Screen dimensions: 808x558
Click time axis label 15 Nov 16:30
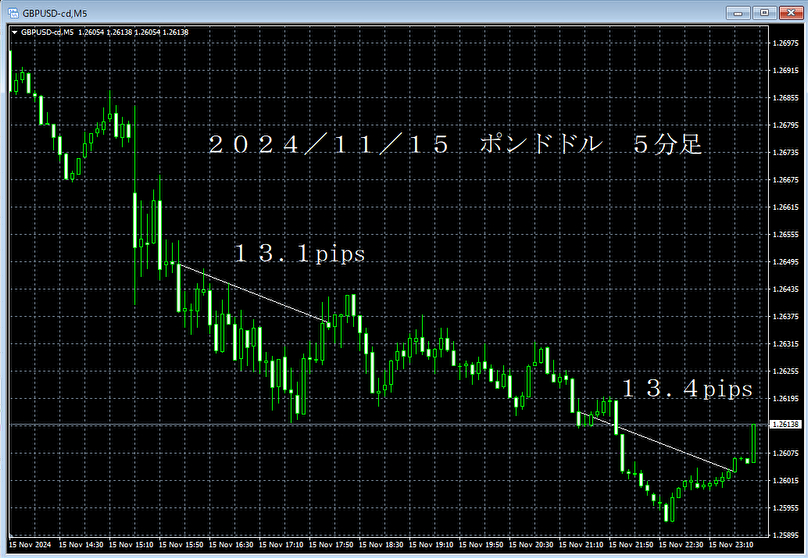(231, 545)
